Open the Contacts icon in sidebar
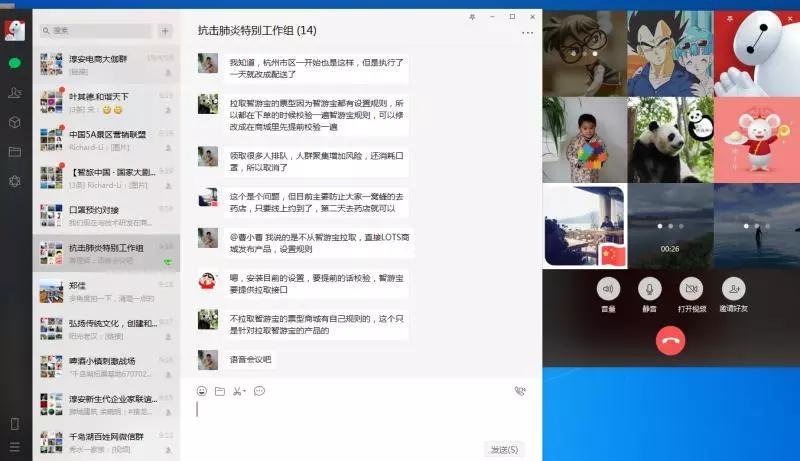Screen dimensions: 800x461 (15, 92)
